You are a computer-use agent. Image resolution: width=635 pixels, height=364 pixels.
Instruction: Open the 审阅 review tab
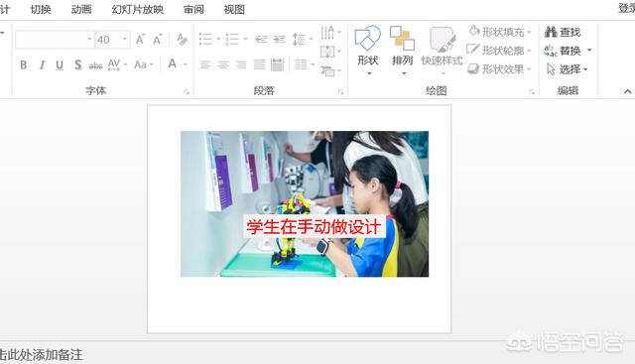(193, 9)
